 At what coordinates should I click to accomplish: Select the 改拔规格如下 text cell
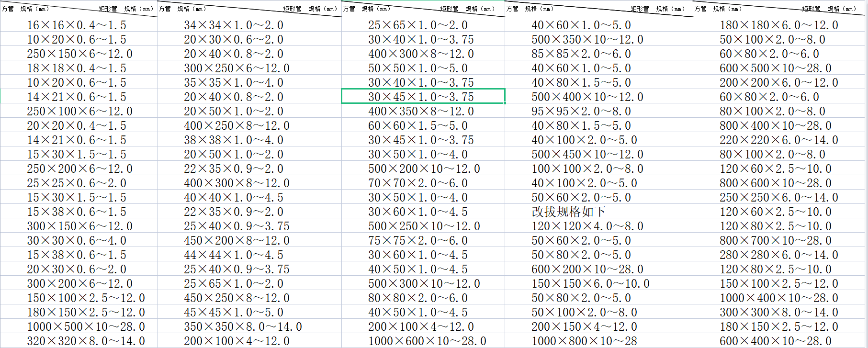point(568,212)
